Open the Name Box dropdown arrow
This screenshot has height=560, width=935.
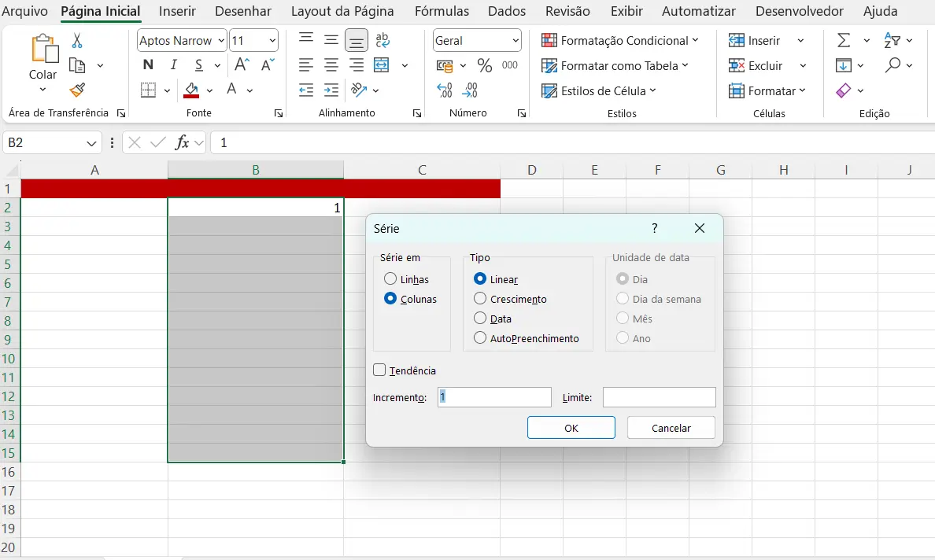click(x=91, y=143)
